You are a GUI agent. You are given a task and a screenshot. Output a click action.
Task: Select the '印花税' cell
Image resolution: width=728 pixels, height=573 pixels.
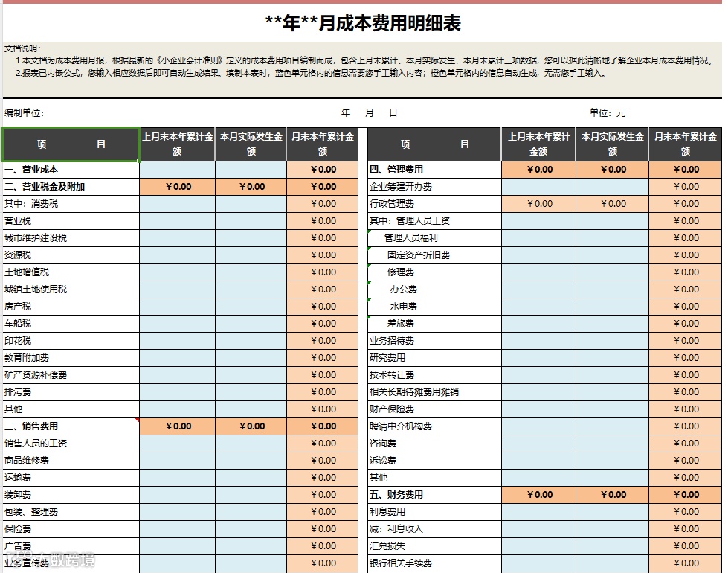click(71, 341)
